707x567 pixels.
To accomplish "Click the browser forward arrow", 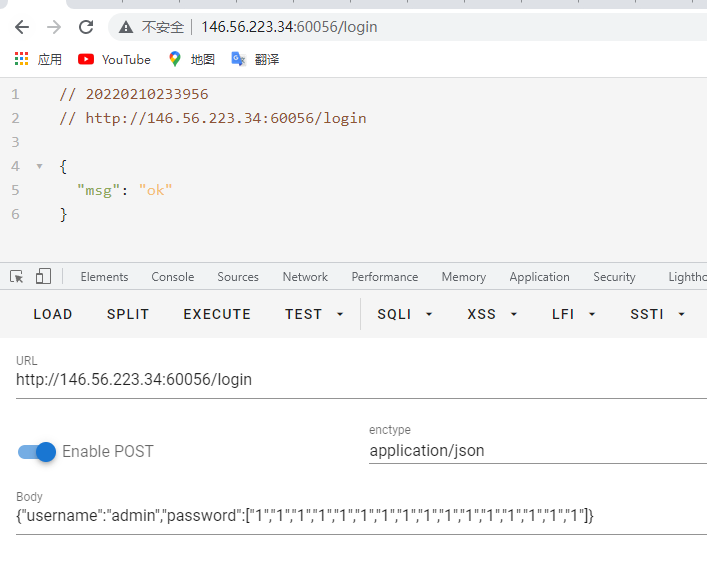I will click(54, 27).
